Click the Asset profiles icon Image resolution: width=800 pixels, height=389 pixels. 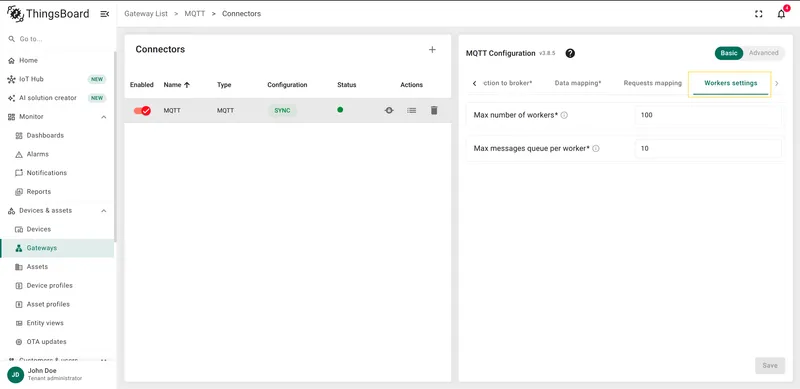coord(19,304)
